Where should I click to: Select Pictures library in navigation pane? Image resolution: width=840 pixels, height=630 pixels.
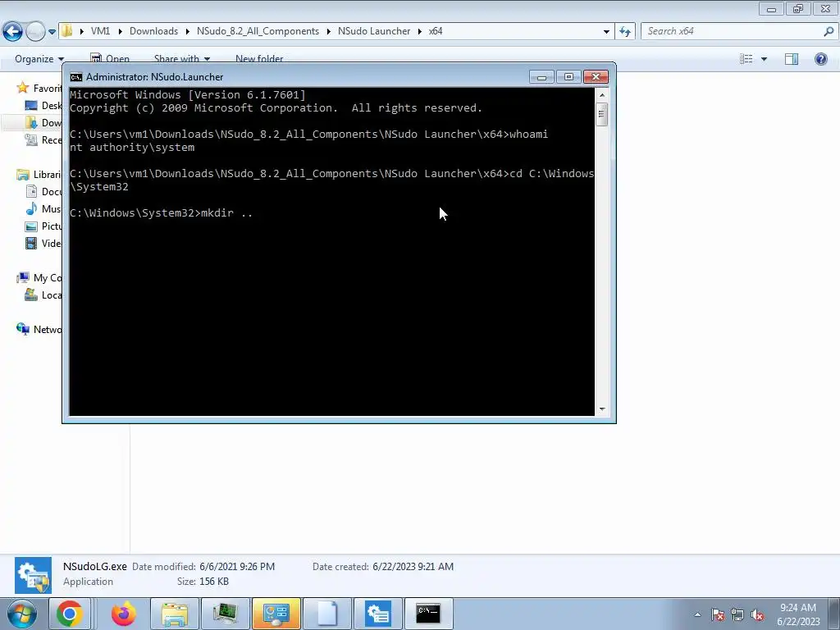click(43, 226)
